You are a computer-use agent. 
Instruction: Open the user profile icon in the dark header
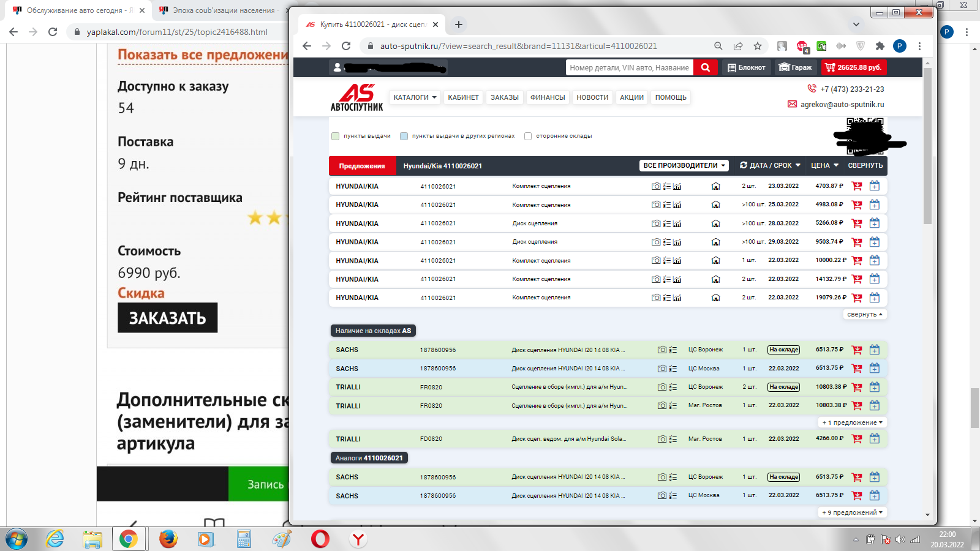[337, 67]
